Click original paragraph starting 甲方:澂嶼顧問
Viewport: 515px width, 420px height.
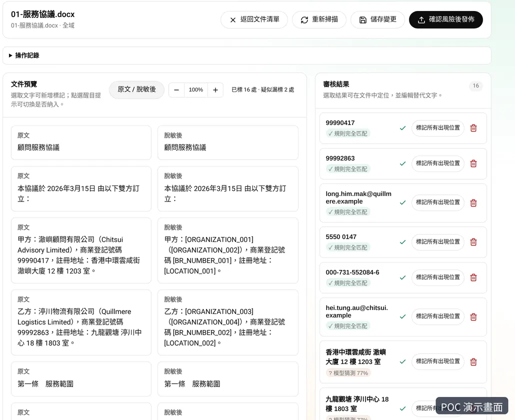click(81, 250)
